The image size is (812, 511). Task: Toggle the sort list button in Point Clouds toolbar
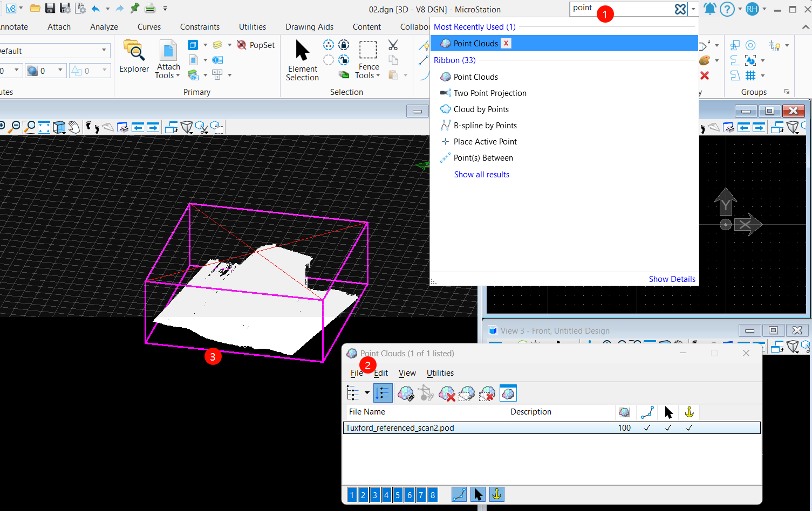pos(383,393)
